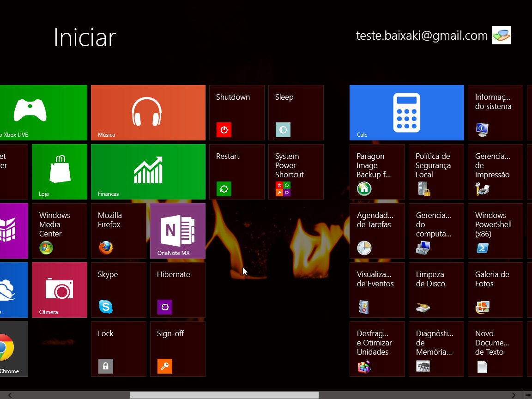This screenshot has height=399, width=532.
Task: Open Diagnóstico de Memória tile
Action: point(436,349)
